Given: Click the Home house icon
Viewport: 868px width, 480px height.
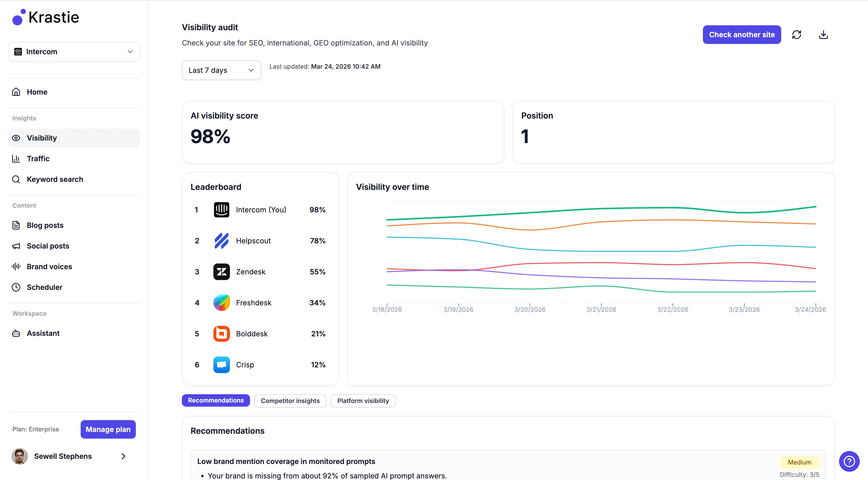Looking at the screenshot, I should (x=16, y=92).
